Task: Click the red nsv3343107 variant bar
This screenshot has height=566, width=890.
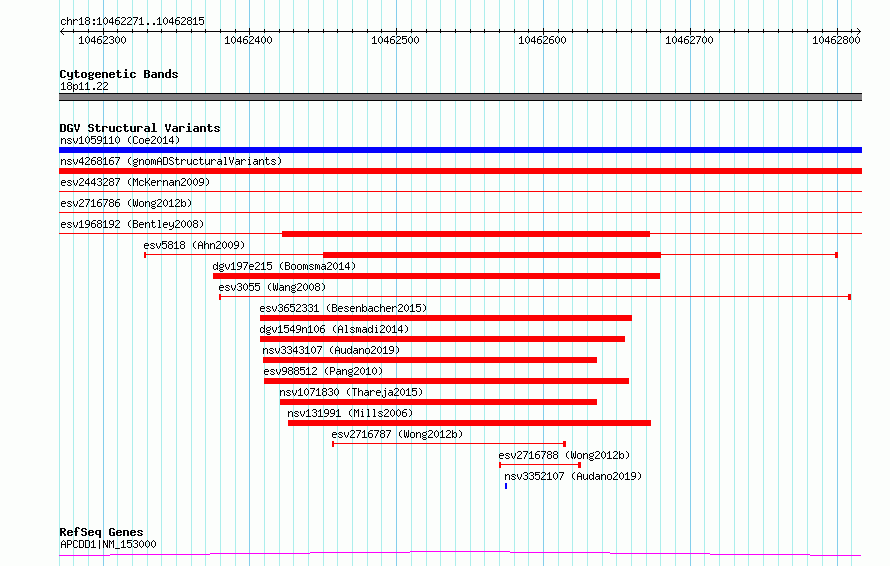Action: click(x=430, y=360)
